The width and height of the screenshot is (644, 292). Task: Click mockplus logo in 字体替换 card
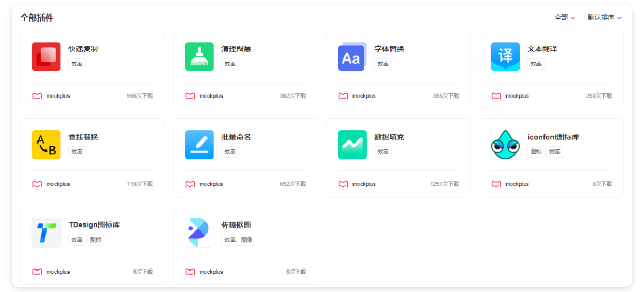click(343, 96)
